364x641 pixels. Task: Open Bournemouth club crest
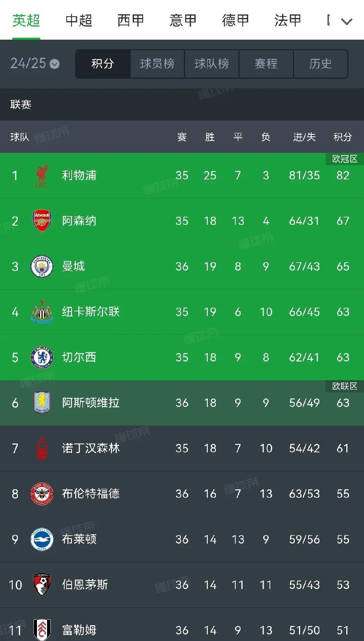point(42,584)
